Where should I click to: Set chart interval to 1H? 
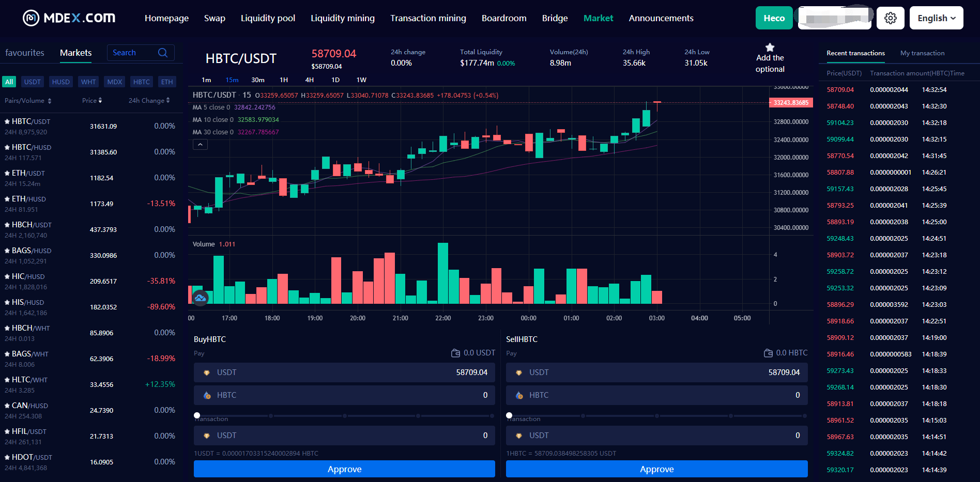pyautogui.click(x=284, y=80)
